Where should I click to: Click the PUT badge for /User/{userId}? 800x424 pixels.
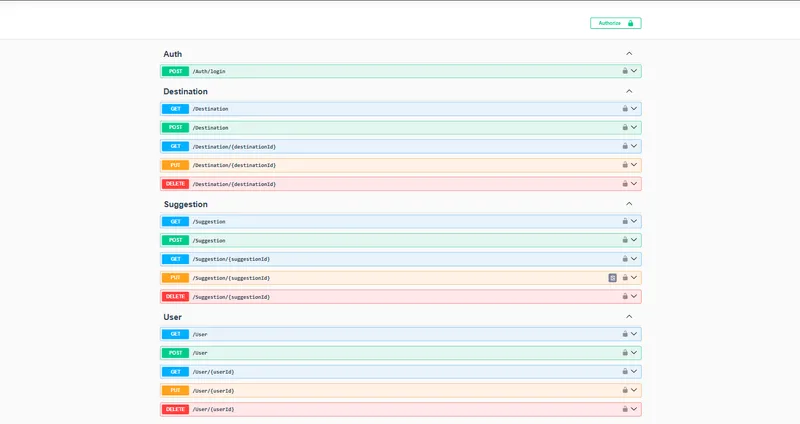(176, 390)
